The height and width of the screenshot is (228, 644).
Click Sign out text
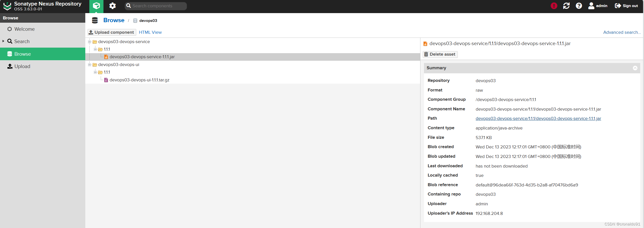[x=630, y=6]
